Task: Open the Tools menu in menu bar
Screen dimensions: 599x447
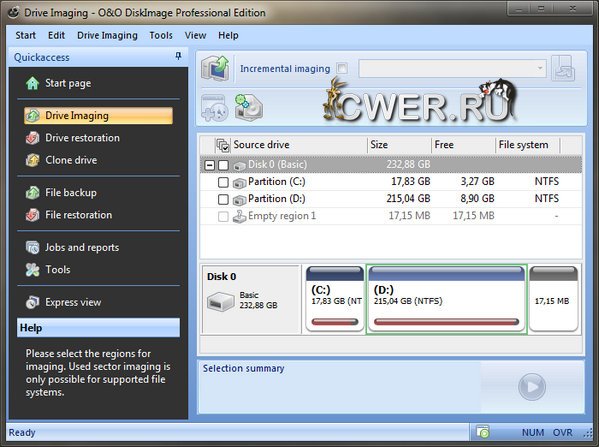Action: [161, 35]
